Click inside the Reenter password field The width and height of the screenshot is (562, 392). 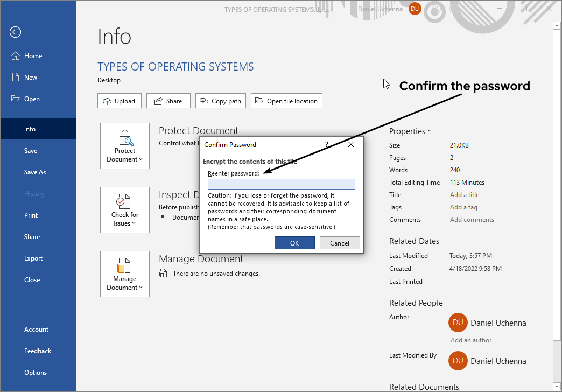pyautogui.click(x=281, y=184)
